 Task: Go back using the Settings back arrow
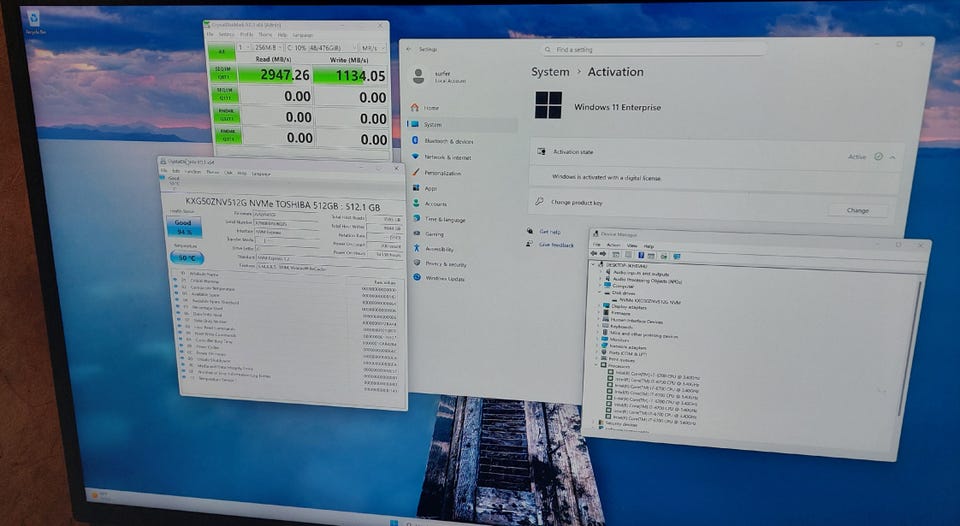click(409, 49)
